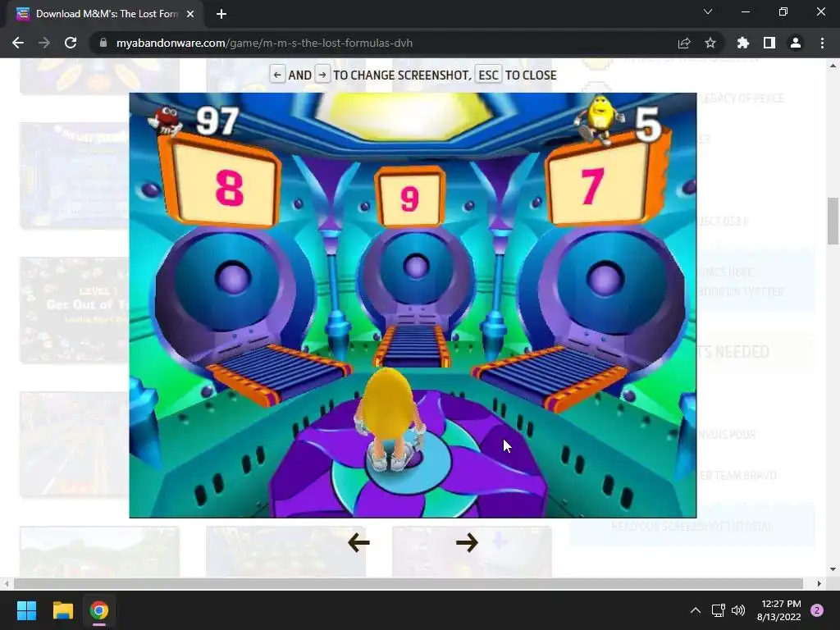Open the volume control icon

pos(738,610)
